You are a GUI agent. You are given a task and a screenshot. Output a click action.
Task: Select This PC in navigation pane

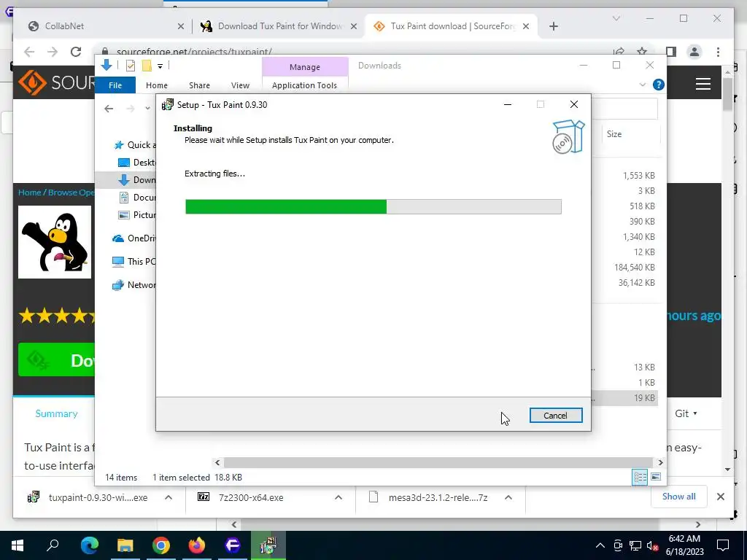(134, 262)
